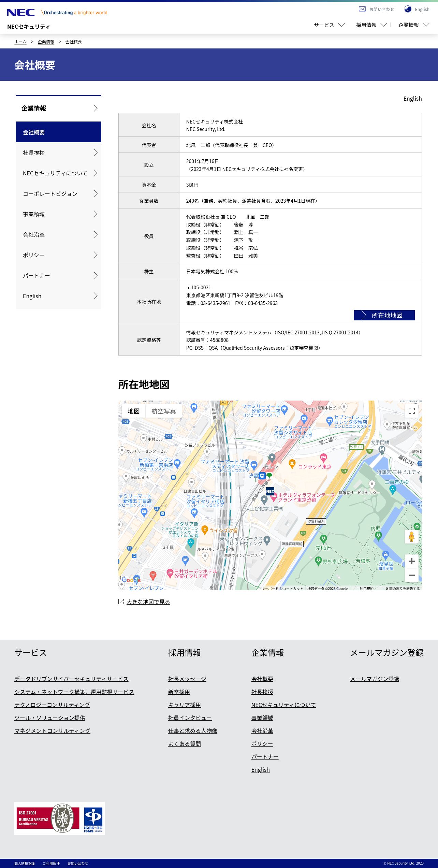Click お問い合わせ in the header

point(382,9)
